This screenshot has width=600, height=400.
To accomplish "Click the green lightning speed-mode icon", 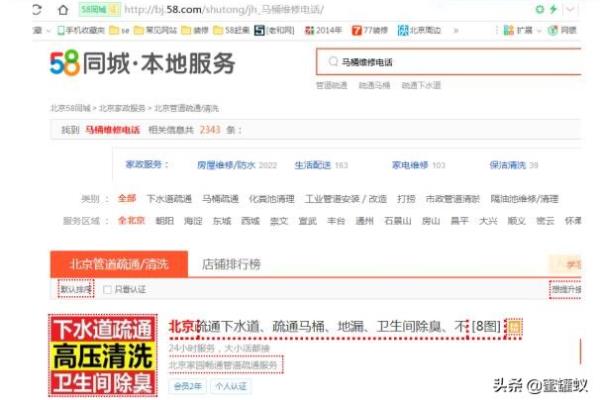I will pyautogui.click(x=553, y=9).
